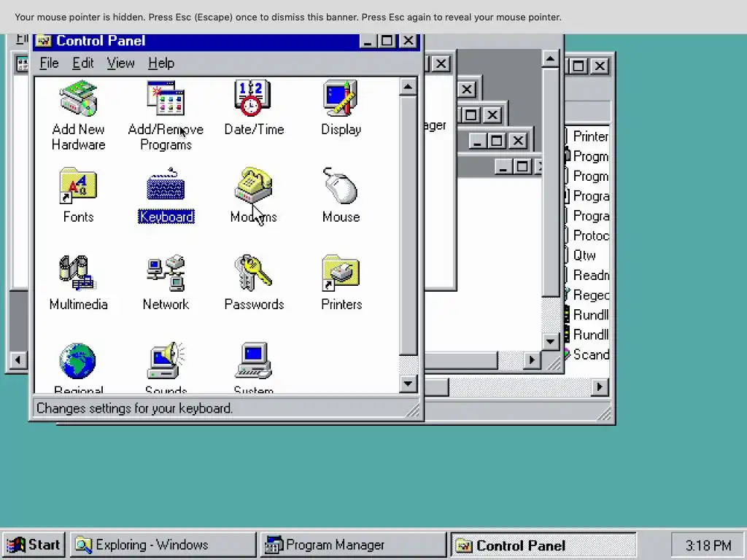Open the Edit menu
Screen dimensions: 747x560
point(83,63)
